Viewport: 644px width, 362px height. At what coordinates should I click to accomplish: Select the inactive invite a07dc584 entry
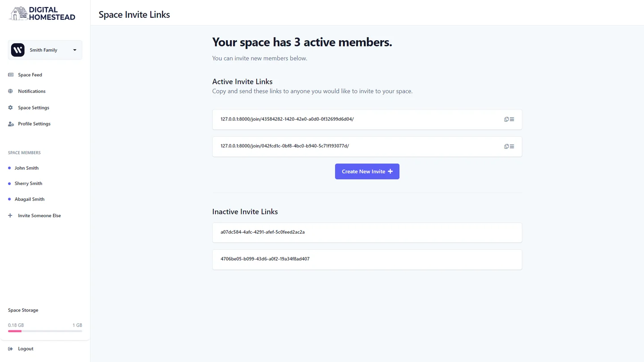367,232
